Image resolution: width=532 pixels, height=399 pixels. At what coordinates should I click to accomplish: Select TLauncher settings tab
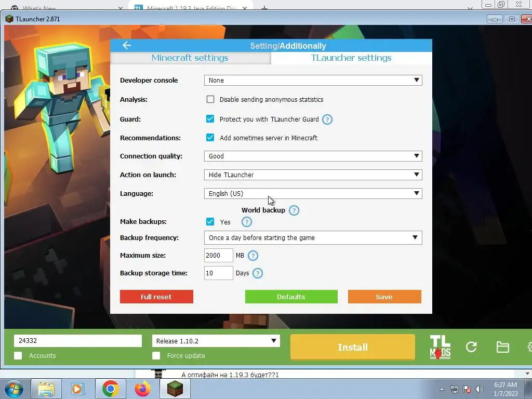click(x=352, y=58)
